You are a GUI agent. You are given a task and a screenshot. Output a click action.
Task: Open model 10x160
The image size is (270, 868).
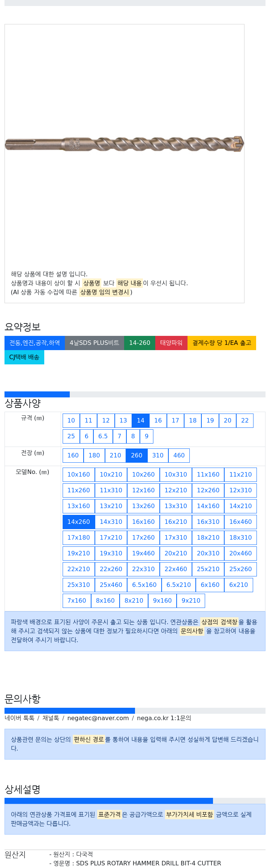coord(79,474)
